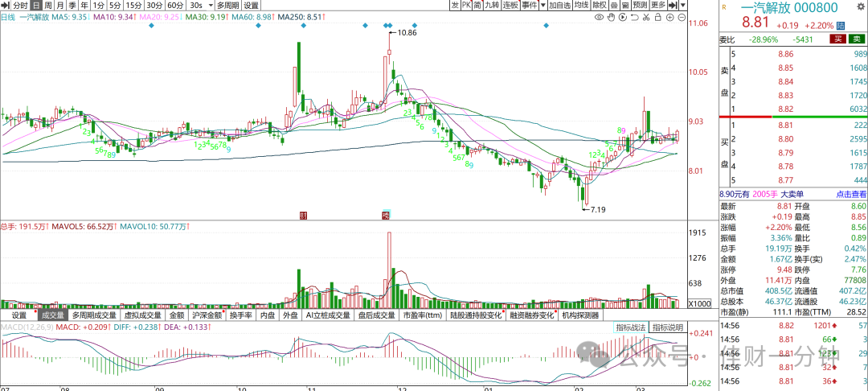Click 加自选 to add to watchlist

pos(560,5)
